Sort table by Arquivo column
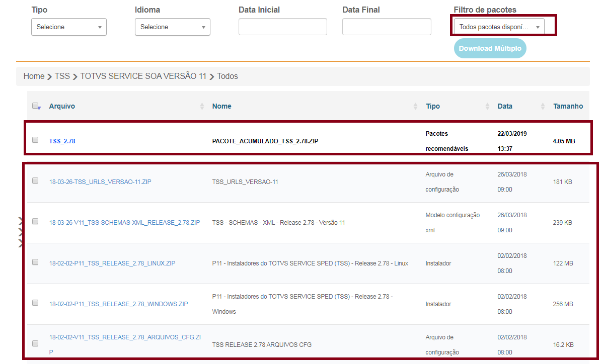The image size is (604, 364). [x=62, y=106]
